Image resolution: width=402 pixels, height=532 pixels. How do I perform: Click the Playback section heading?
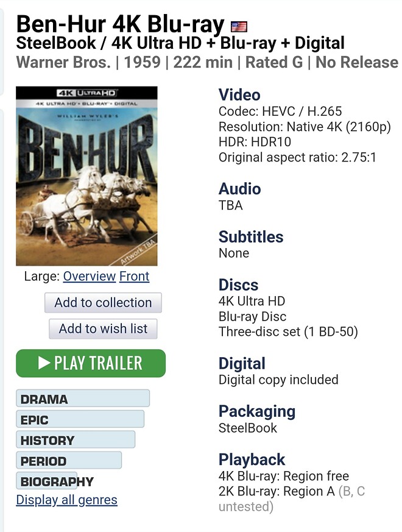[252, 459]
